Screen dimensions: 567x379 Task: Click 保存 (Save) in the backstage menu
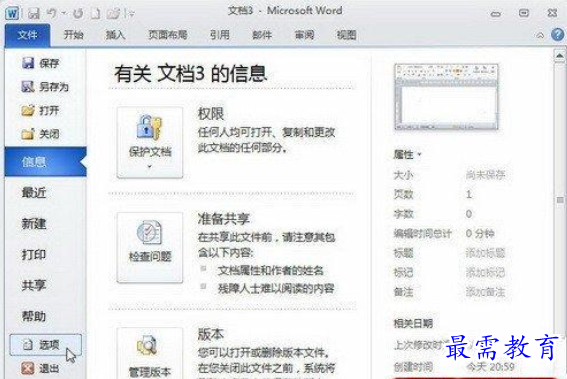pos(40,63)
